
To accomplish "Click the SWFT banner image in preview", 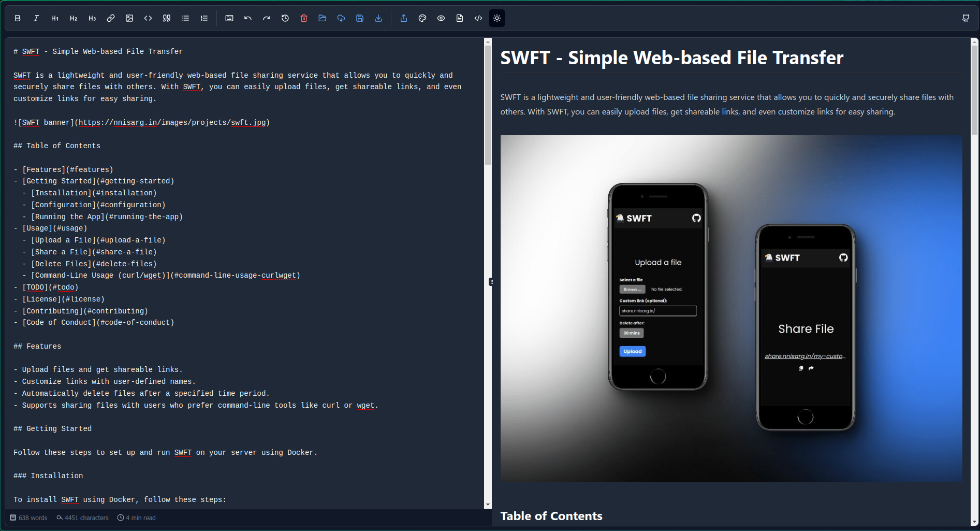I will [731, 308].
